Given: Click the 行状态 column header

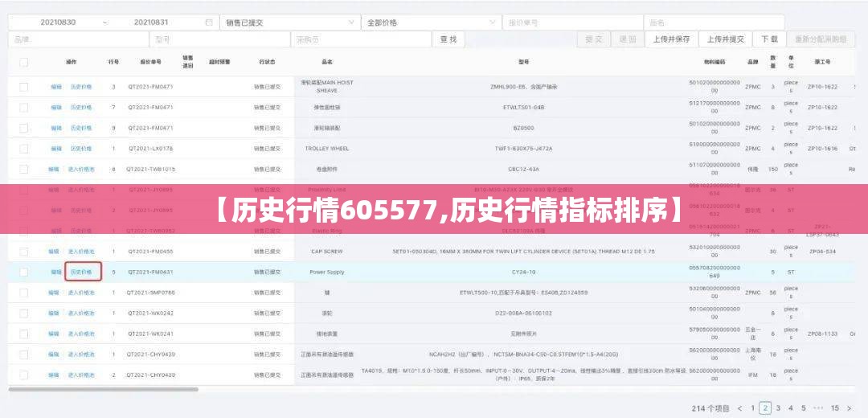Looking at the screenshot, I should click(x=267, y=62).
